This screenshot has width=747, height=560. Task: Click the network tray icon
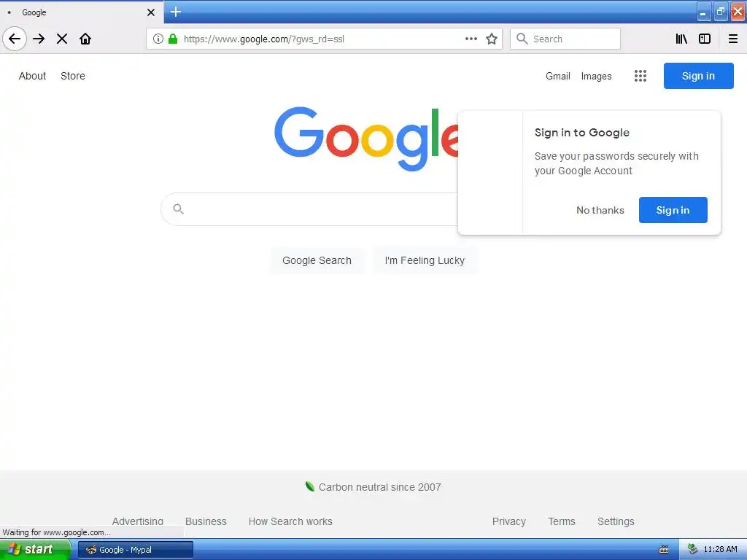click(692, 549)
